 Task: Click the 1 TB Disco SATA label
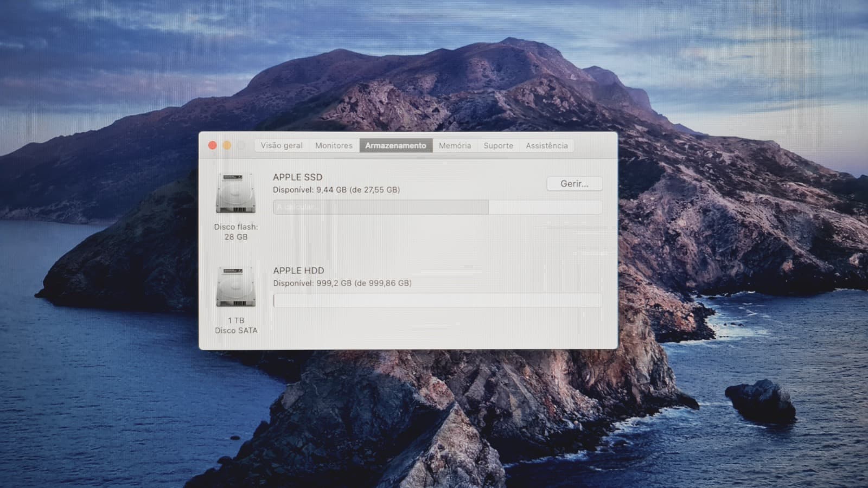click(x=236, y=325)
